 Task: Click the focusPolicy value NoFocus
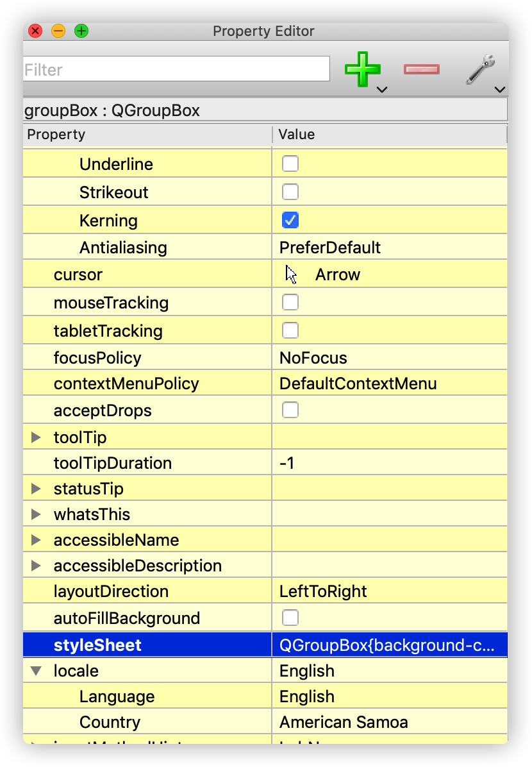coord(313,358)
